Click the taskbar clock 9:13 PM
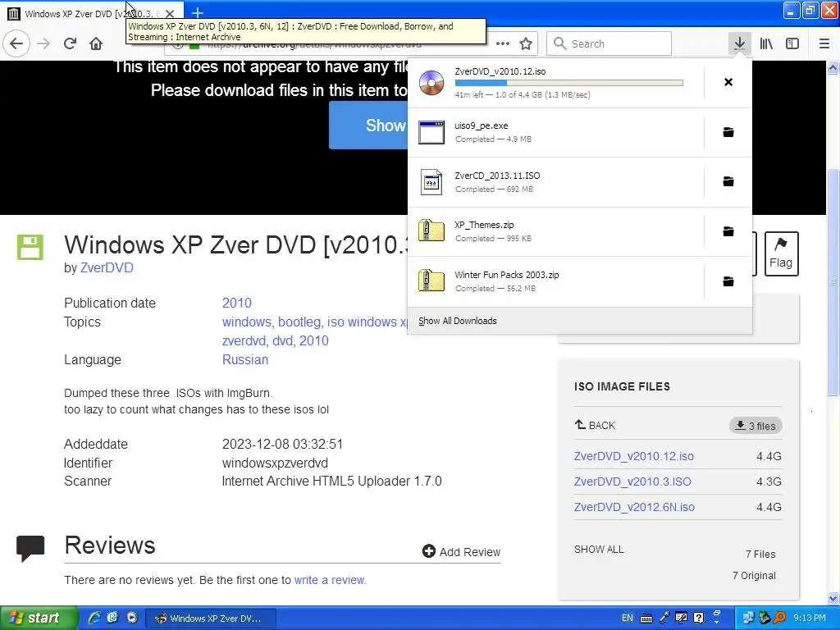Image resolution: width=840 pixels, height=630 pixels. (810, 619)
